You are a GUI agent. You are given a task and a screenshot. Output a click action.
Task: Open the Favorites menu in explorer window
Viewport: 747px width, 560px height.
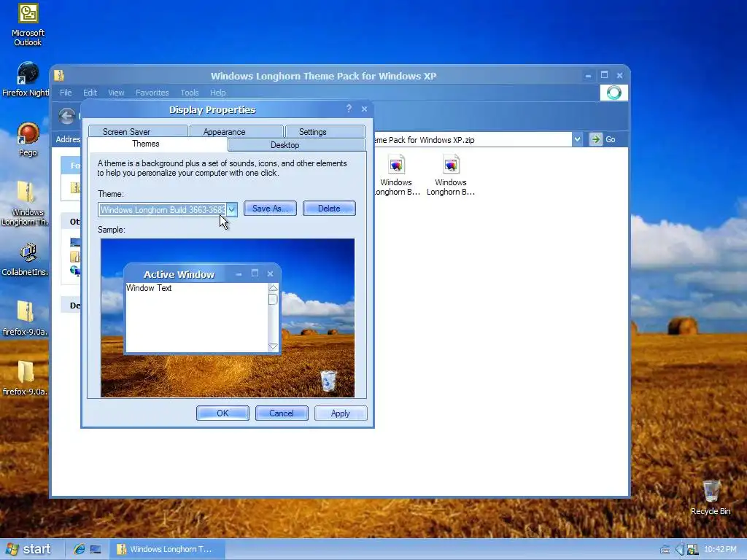click(152, 93)
